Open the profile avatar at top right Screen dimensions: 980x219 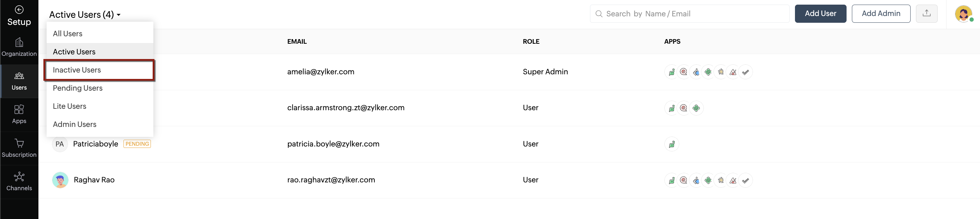click(x=963, y=14)
